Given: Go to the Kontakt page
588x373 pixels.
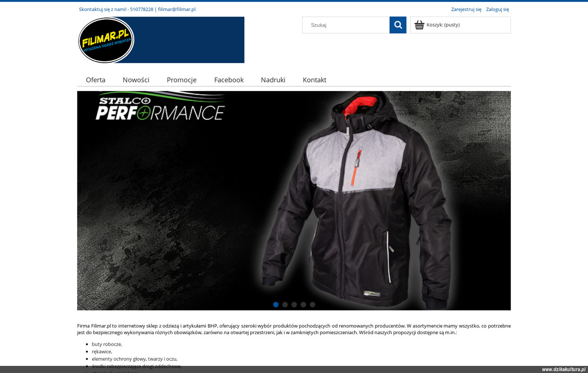Looking at the screenshot, I should [x=314, y=80].
